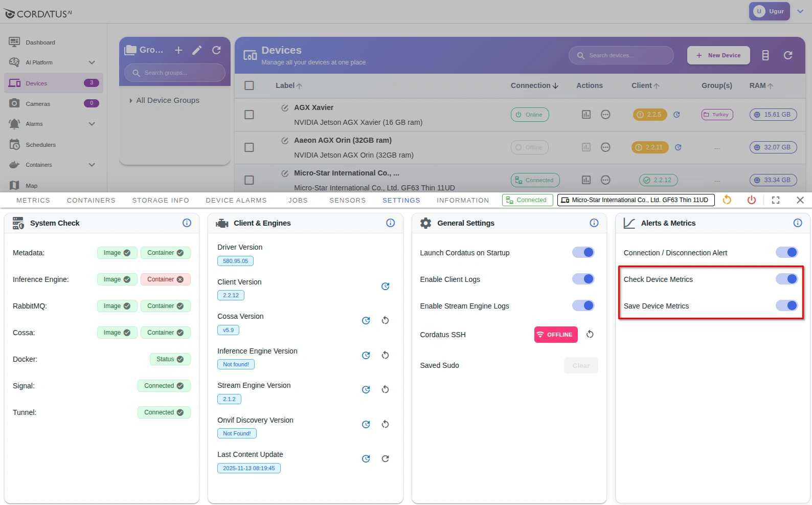Update the Client Version with its refresh icon
The image size is (812, 505).
[386, 287]
